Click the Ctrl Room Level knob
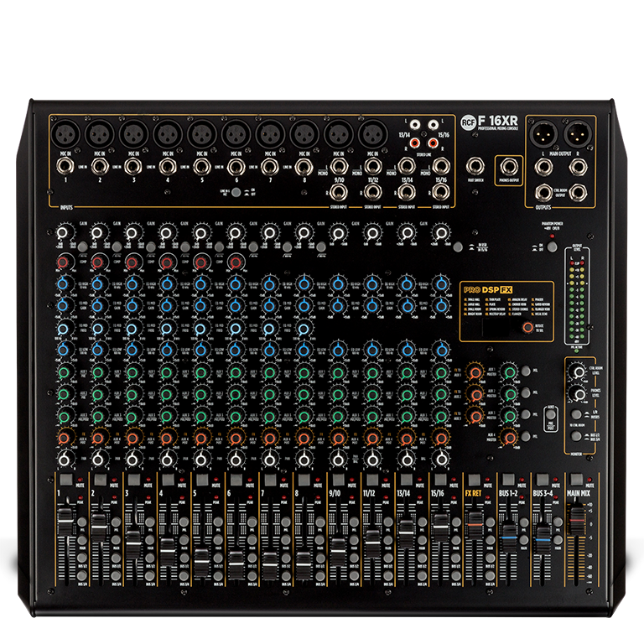The width and height of the screenshot is (644, 644). (x=579, y=371)
